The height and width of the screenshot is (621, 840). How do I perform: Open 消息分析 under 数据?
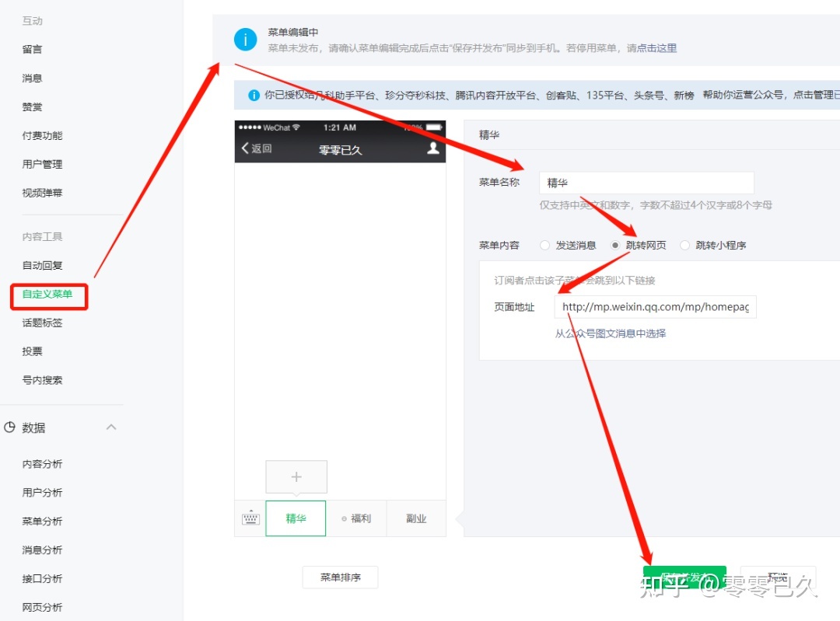tap(42, 549)
